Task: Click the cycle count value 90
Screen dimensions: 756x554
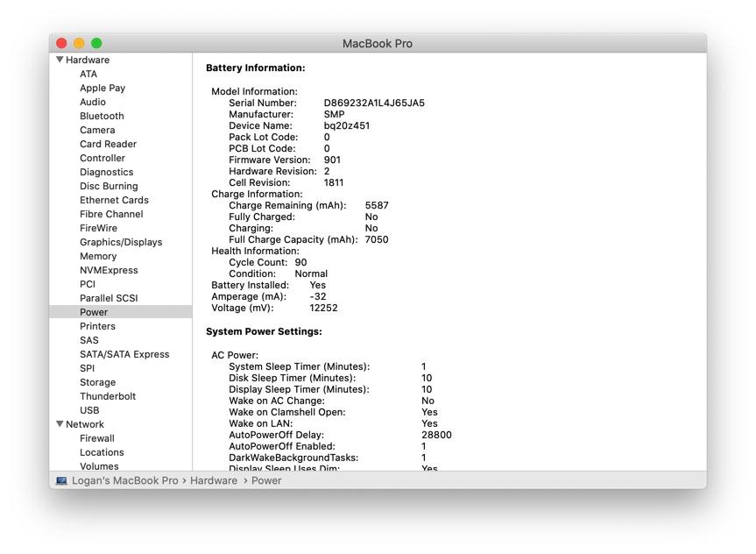Action: pyautogui.click(x=300, y=262)
